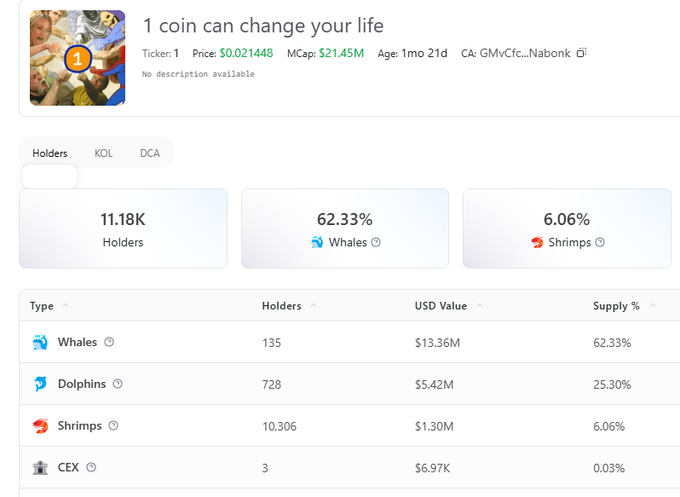This screenshot has height=497, width=680.
Task: Click the dolphin icon in Dolphins row
Action: click(40, 384)
